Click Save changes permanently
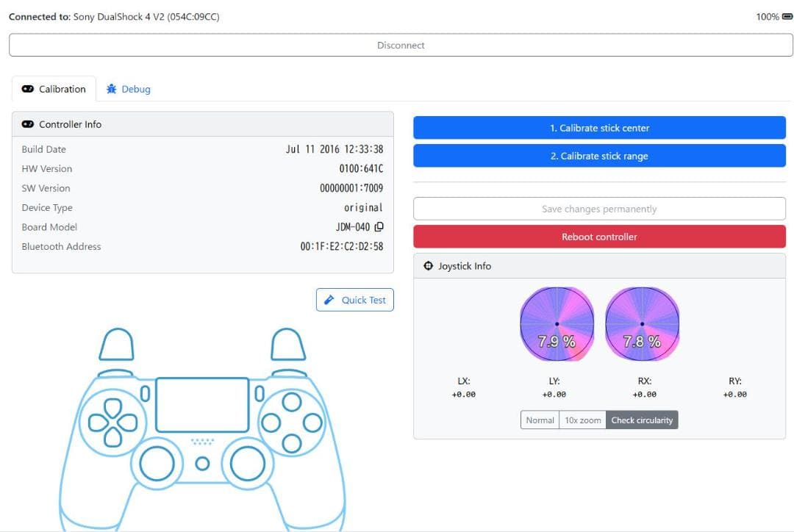 [600, 209]
